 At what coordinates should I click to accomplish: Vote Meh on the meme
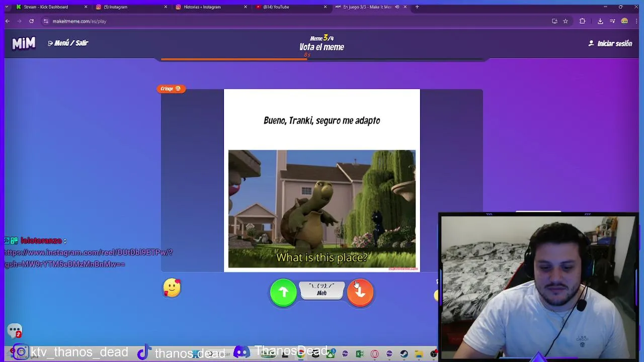[321, 290]
